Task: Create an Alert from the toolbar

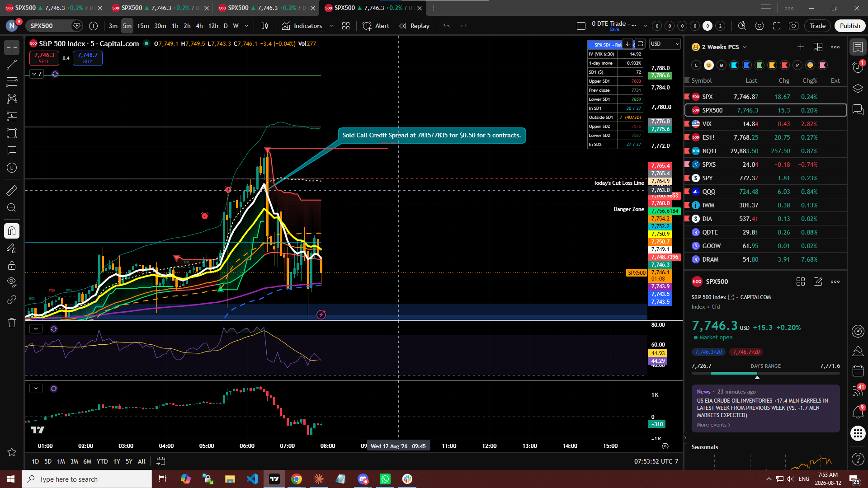Action: click(376, 26)
